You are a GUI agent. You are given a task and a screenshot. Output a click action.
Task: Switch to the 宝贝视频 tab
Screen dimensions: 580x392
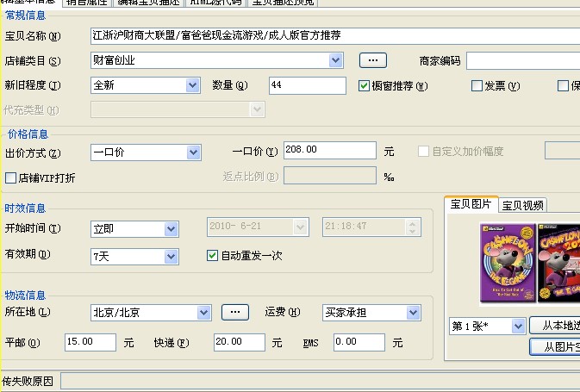tap(523, 205)
